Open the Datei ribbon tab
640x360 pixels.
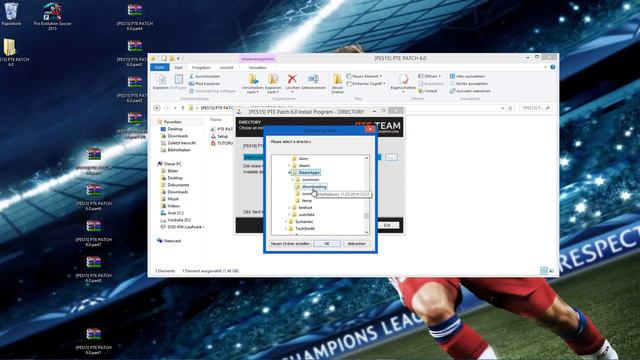pyautogui.click(x=160, y=67)
